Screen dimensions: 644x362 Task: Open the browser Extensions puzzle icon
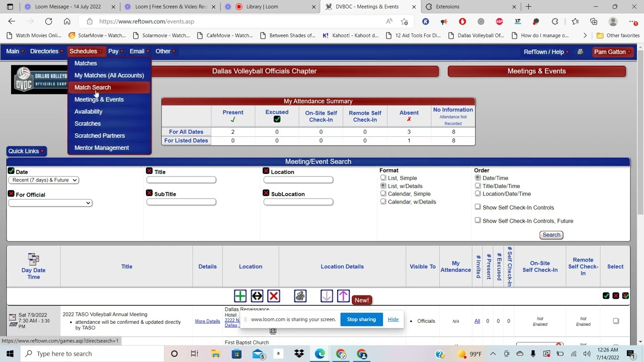coord(555,22)
